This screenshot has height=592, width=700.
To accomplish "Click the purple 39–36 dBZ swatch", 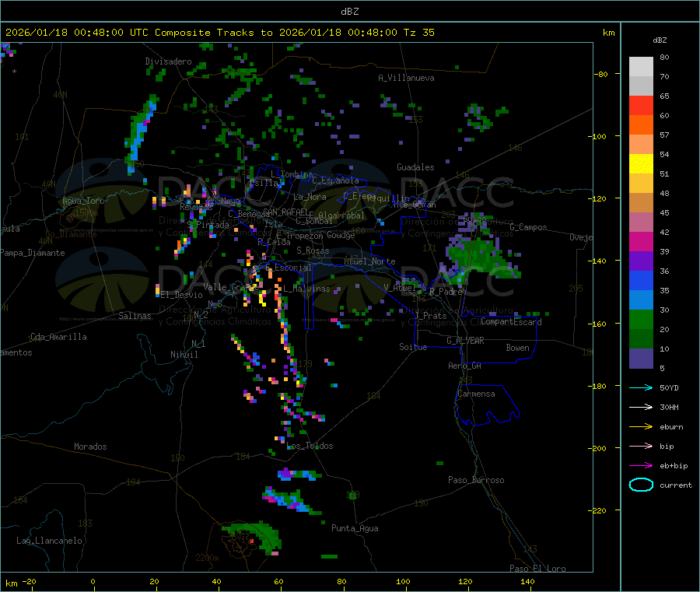I will point(641,261).
